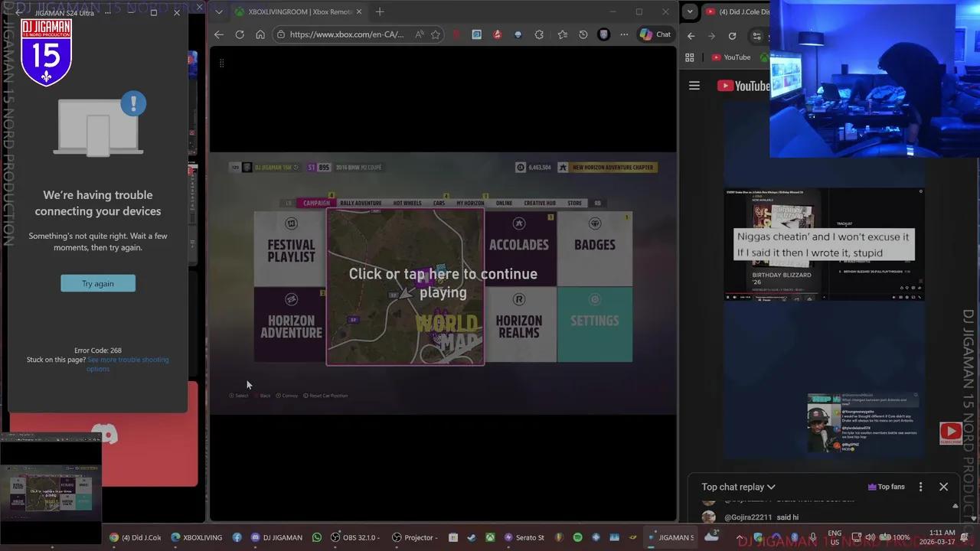Open the See more troubleshooting options link
Image resolution: width=980 pixels, height=551 pixels.
click(x=127, y=364)
